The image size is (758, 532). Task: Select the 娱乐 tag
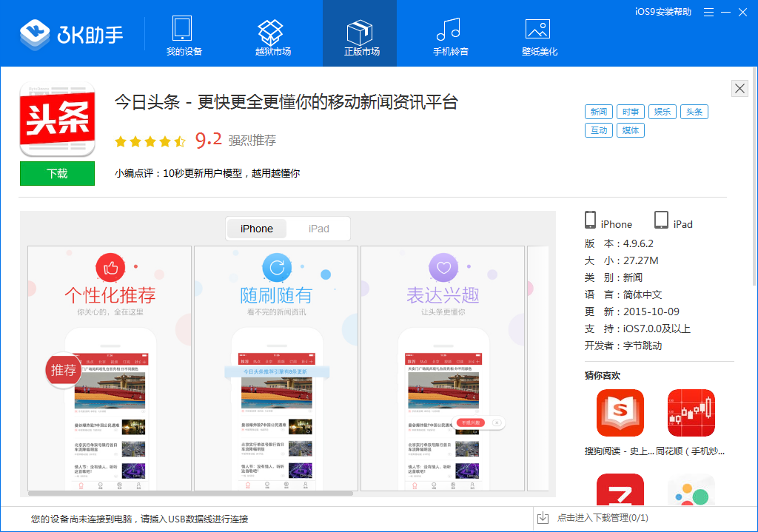pos(663,112)
